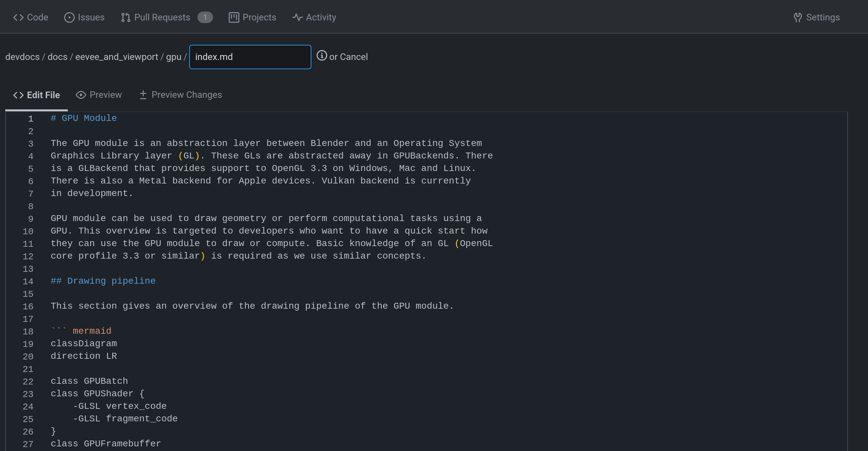Click the Pull Requests branch icon
This screenshot has width=868, height=451.
(126, 17)
